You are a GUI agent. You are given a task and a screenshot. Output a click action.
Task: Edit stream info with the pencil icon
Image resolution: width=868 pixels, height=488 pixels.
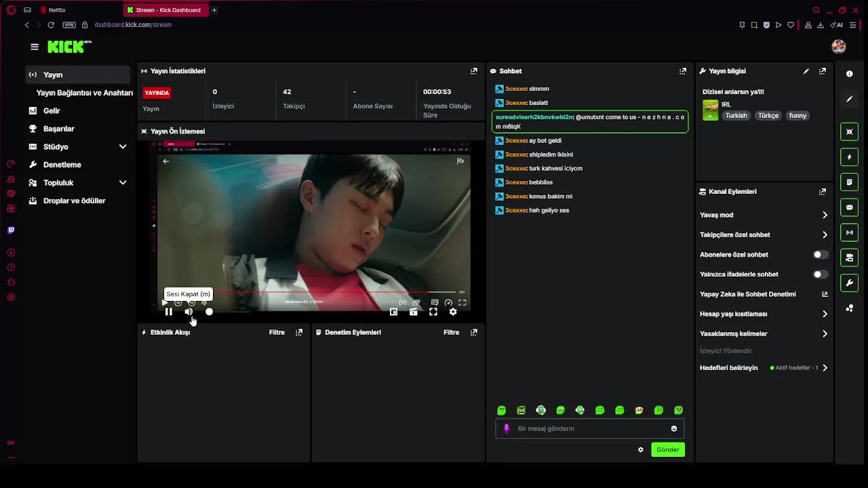[806, 71]
